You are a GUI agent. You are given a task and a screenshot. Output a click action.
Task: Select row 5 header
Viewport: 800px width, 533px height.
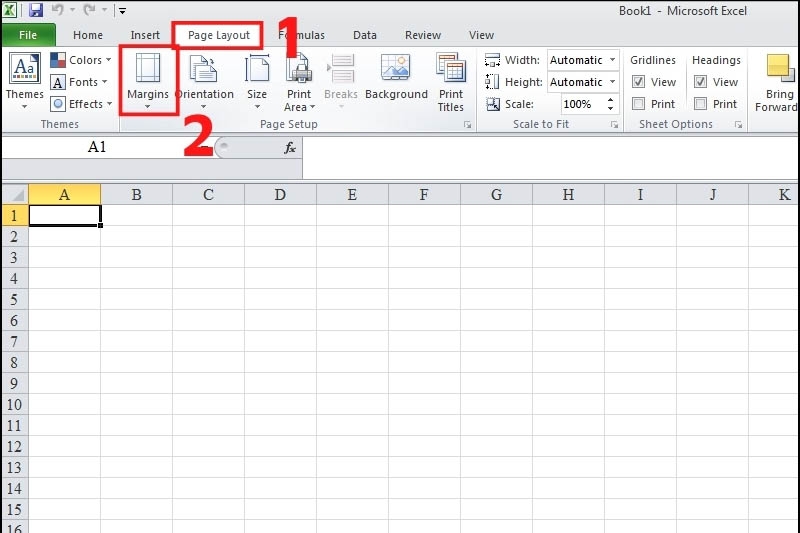[x=15, y=299]
